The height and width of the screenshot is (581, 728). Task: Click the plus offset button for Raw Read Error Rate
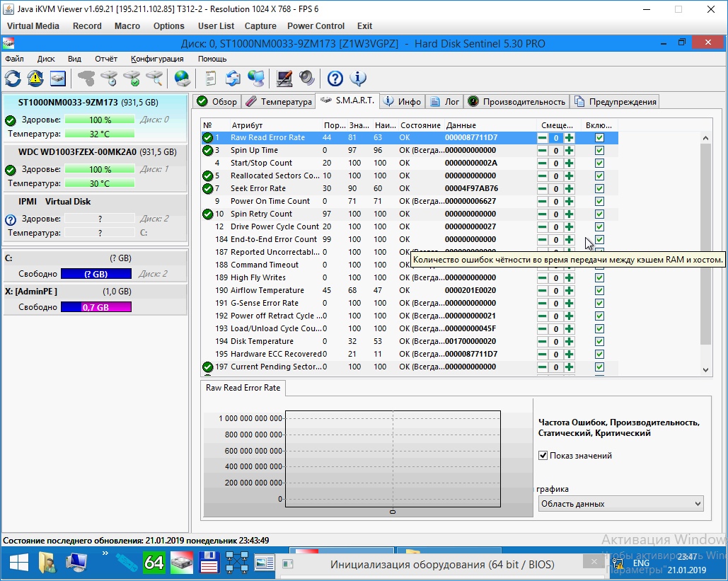coord(570,138)
